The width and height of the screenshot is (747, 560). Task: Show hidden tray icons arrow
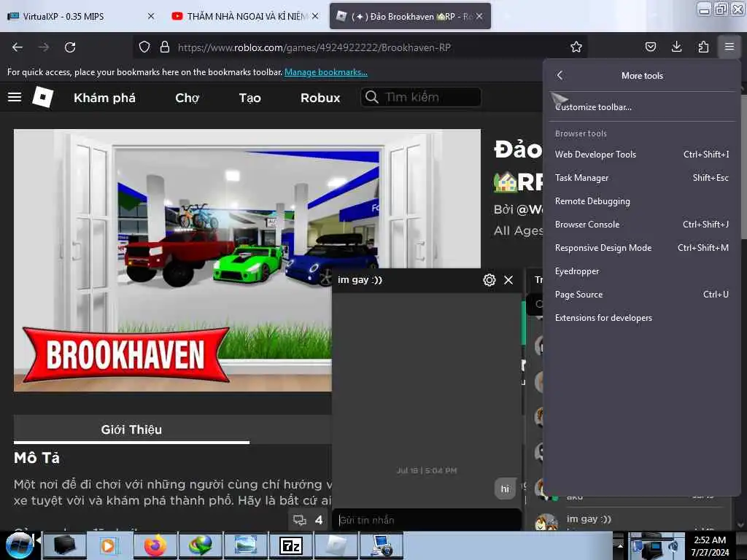click(x=620, y=545)
